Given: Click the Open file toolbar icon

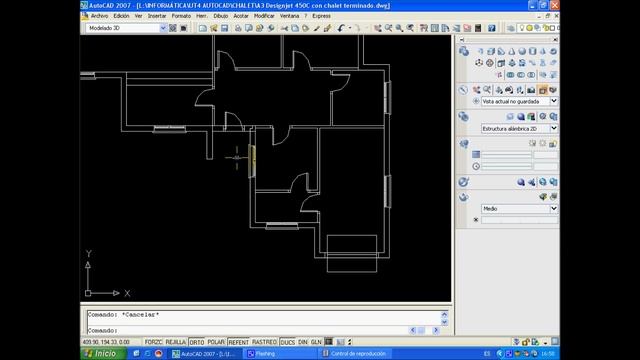Looking at the screenshot, I should click(x=213, y=28).
